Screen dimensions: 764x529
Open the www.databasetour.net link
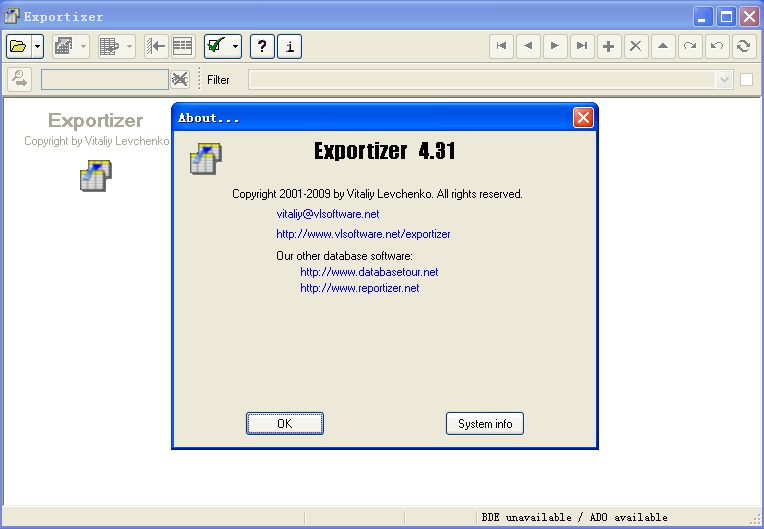pos(369,272)
